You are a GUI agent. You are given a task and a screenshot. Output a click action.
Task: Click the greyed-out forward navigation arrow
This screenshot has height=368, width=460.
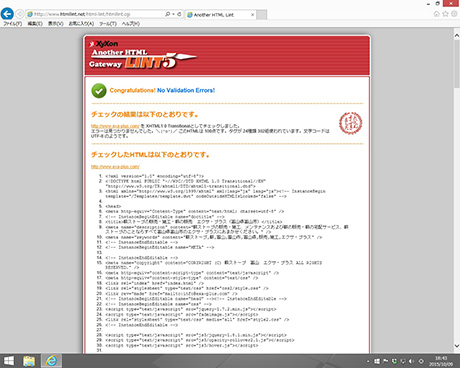click(x=20, y=14)
